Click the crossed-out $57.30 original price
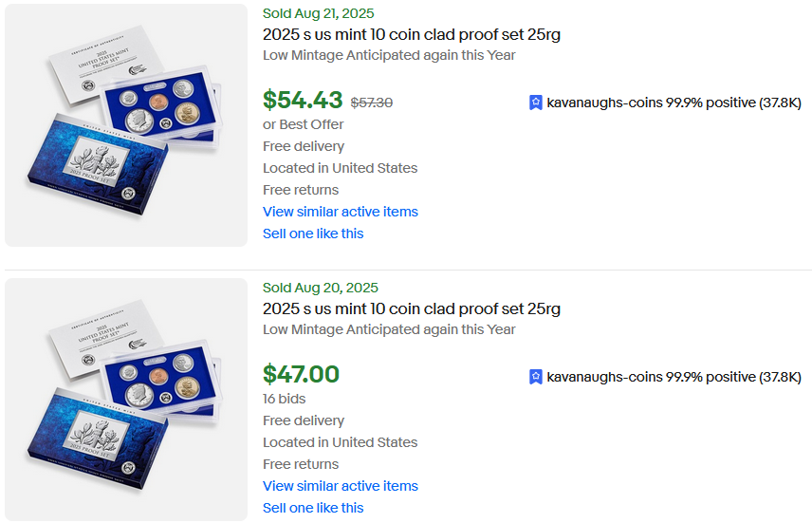This screenshot has width=812, height=523. (x=372, y=103)
